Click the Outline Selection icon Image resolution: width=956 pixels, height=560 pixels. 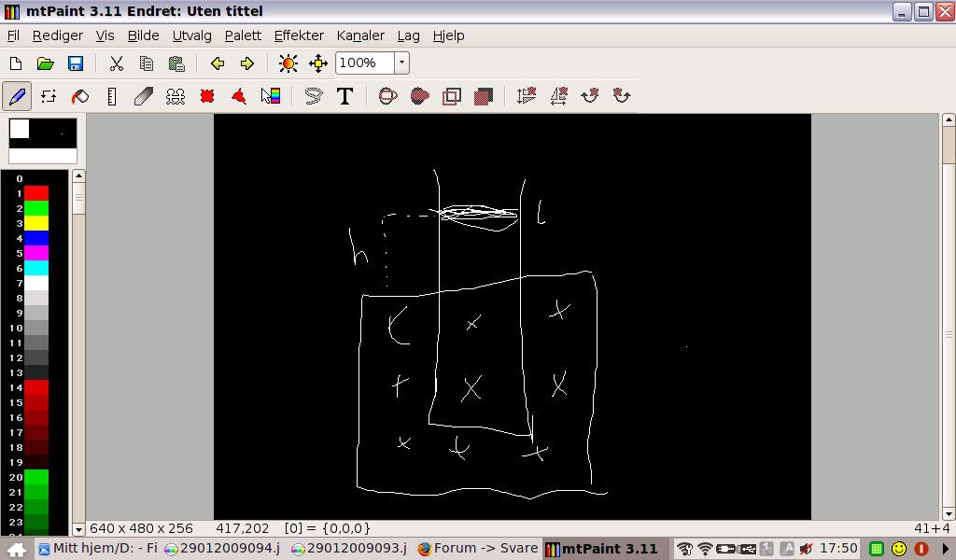click(x=451, y=96)
